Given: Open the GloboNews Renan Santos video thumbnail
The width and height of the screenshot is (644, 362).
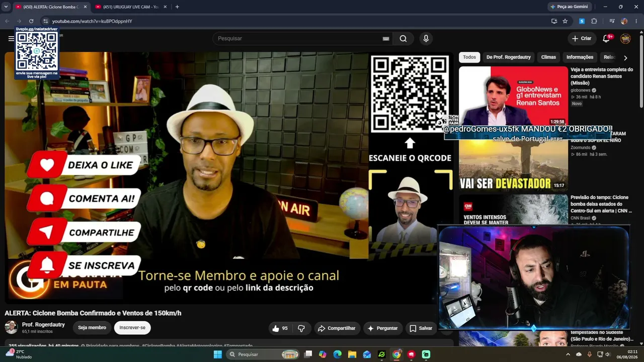Looking at the screenshot, I should click(513, 96).
